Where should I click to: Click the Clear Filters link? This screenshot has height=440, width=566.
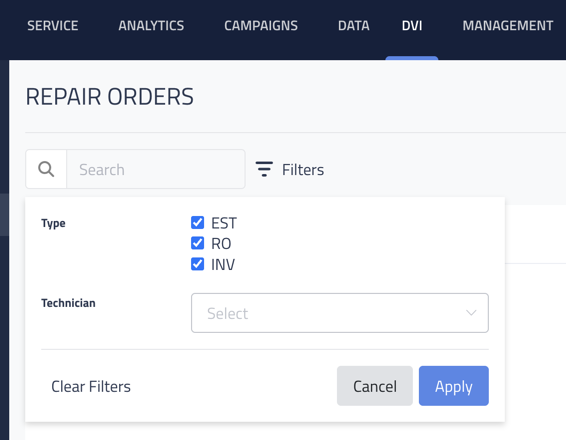point(91,386)
